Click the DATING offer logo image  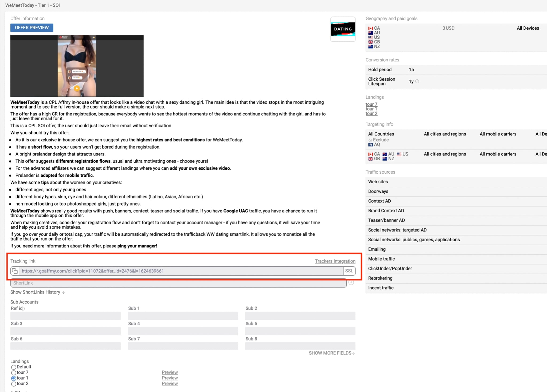pos(343,29)
